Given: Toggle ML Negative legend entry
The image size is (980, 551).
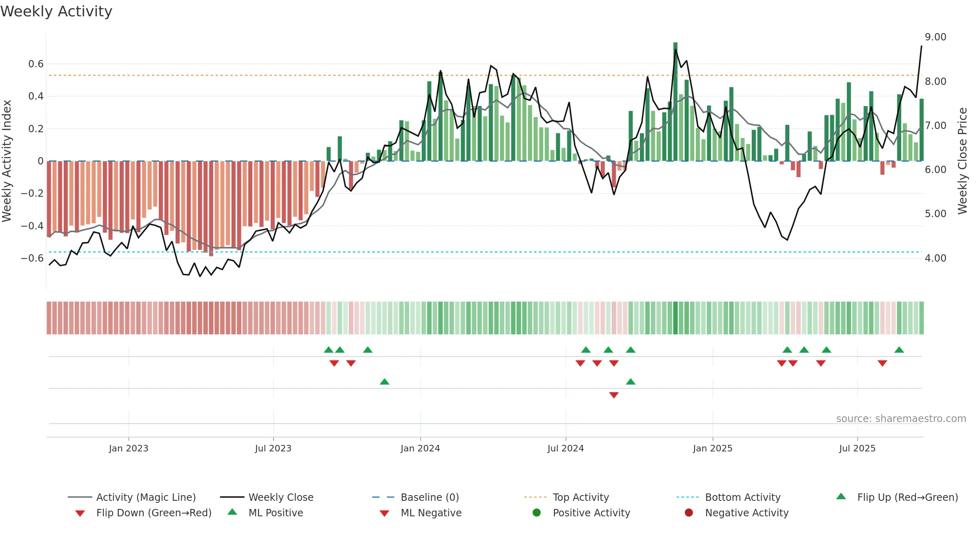Looking at the screenshot, I should click(421, 513).
